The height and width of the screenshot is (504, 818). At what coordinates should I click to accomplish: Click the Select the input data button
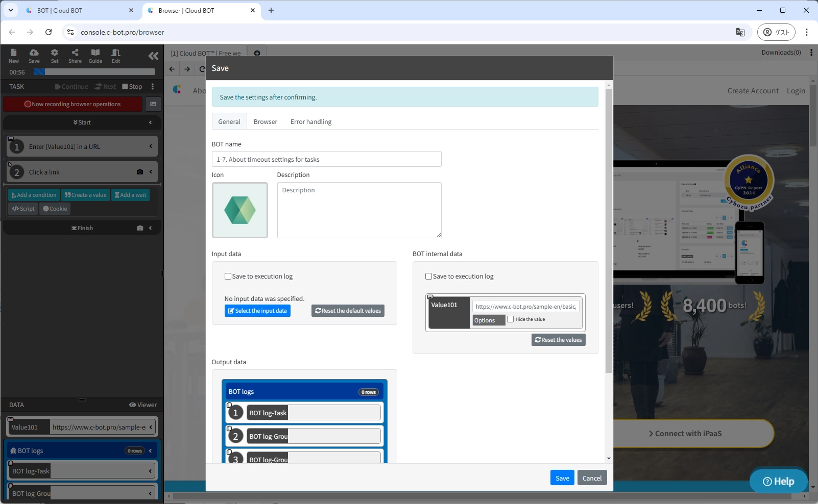pos(257,311)
